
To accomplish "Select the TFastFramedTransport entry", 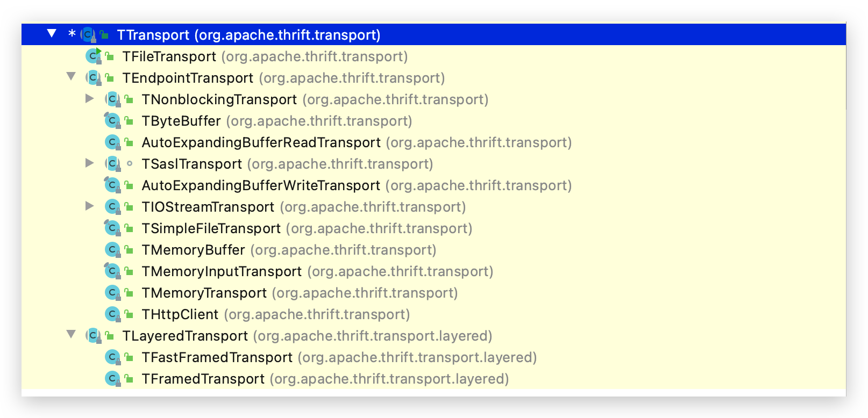I will (x=217, y=357).
